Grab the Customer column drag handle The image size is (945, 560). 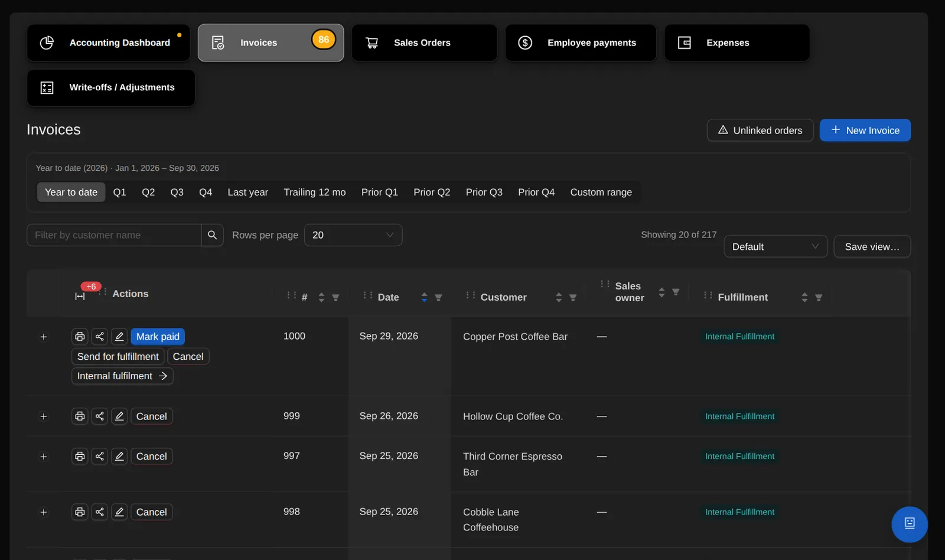471,295
